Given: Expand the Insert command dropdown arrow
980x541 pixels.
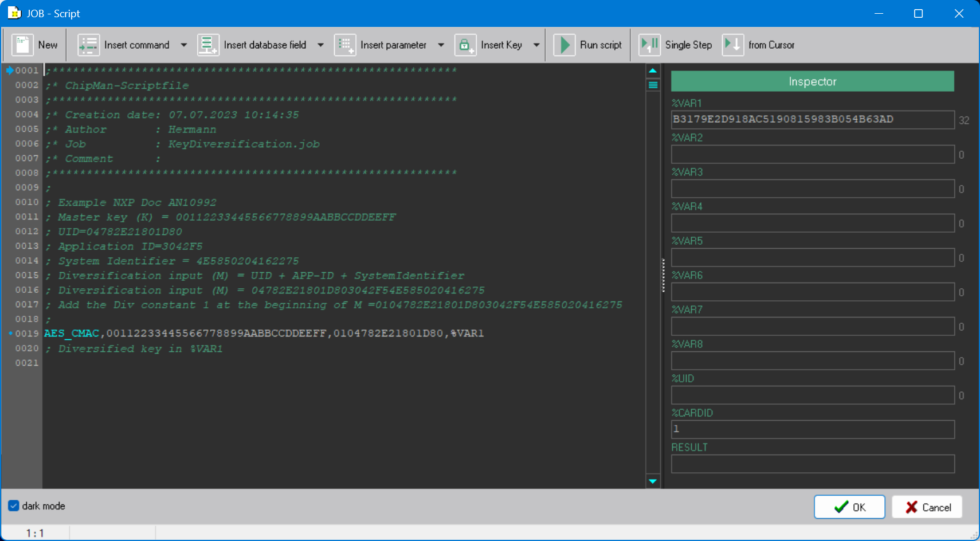Looking at the screenshot, I should click(x=184, y=45).
